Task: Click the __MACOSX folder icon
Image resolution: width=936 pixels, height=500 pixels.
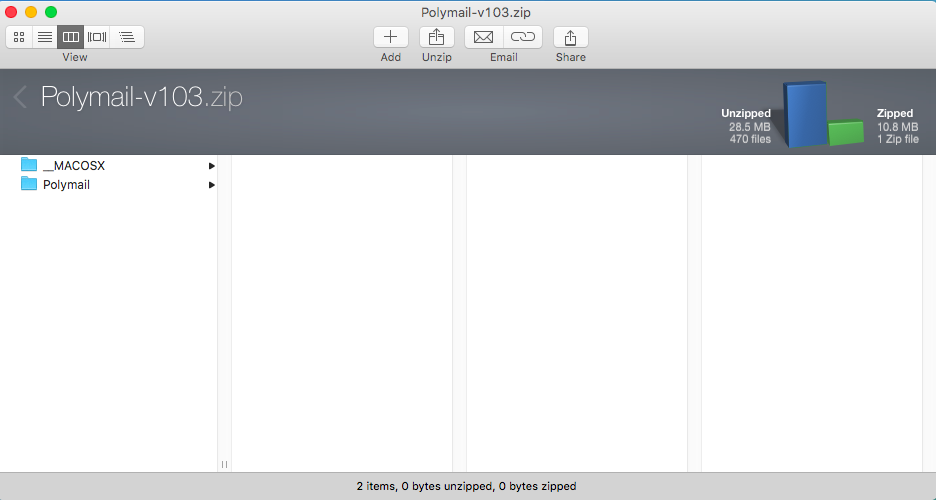Action: [29, 164]
